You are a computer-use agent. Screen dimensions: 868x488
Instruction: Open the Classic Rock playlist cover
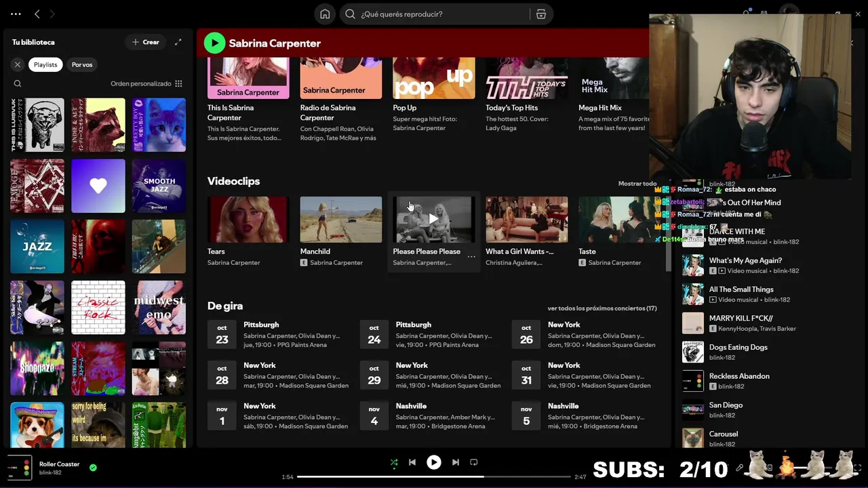coord(98,308)
